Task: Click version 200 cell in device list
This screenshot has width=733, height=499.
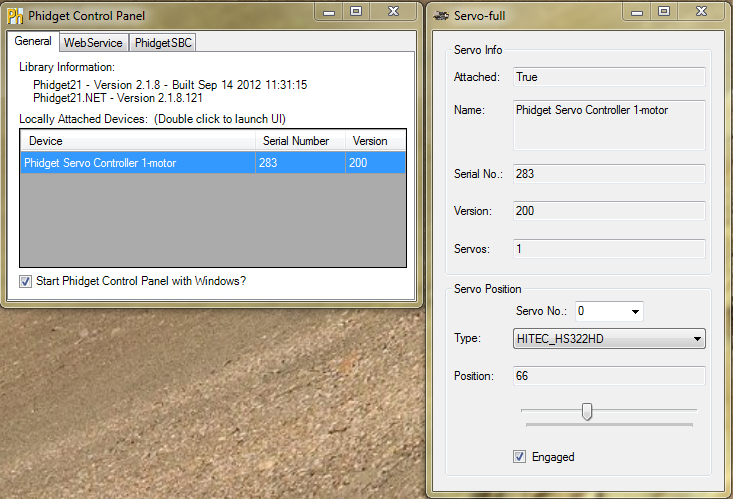Action: [375, 163]
